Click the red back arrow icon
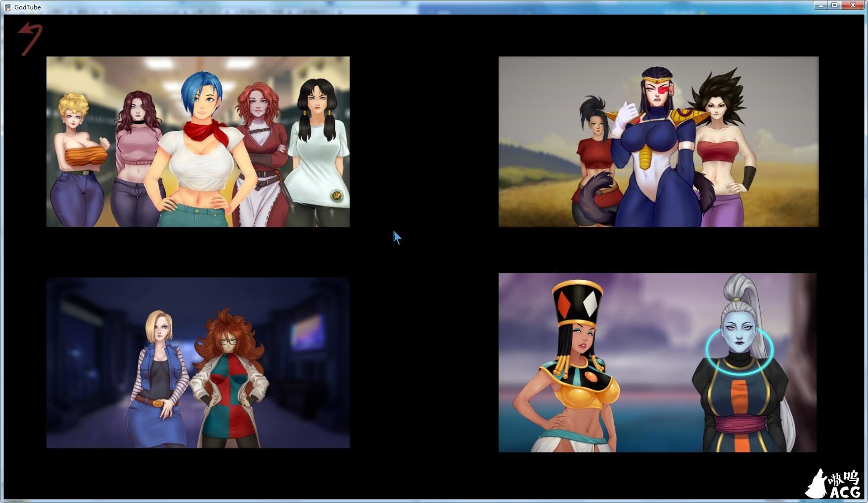The image size is (868, 503). [x=30, y=38]
